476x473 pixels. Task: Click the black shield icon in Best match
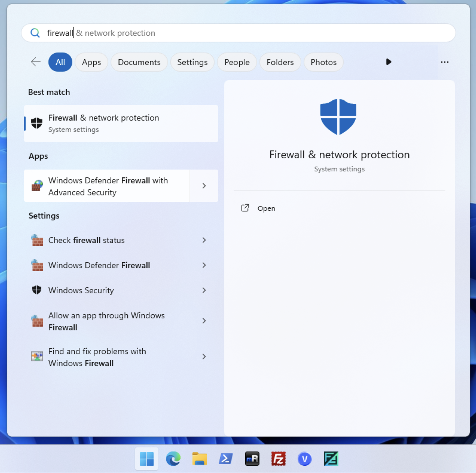pyautogui.click(x=37, y=123)
